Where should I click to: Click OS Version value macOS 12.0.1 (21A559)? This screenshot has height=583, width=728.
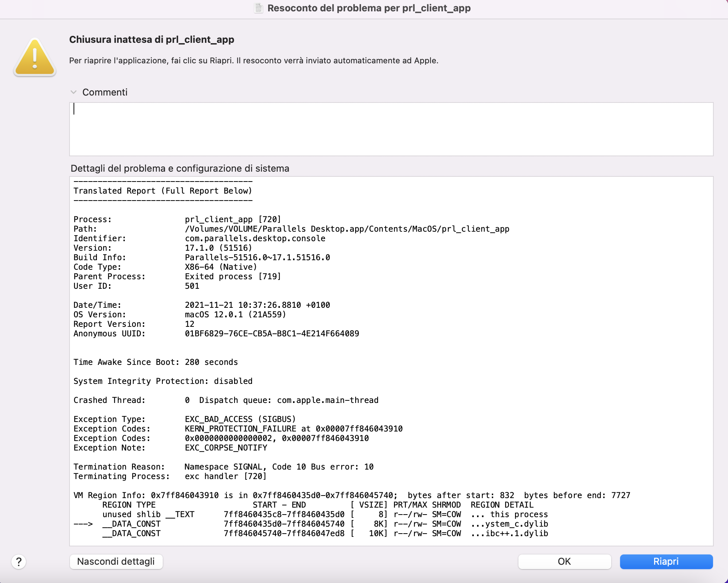point(235,315)
